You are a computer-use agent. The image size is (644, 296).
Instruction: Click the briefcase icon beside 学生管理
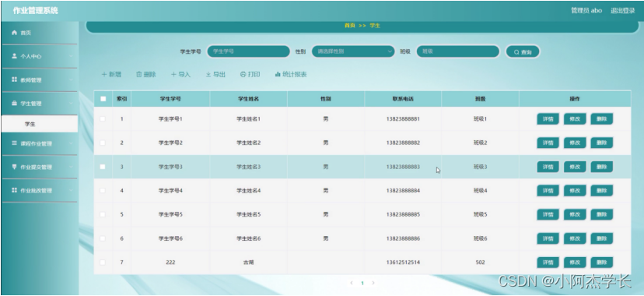(x=14, y=103)
